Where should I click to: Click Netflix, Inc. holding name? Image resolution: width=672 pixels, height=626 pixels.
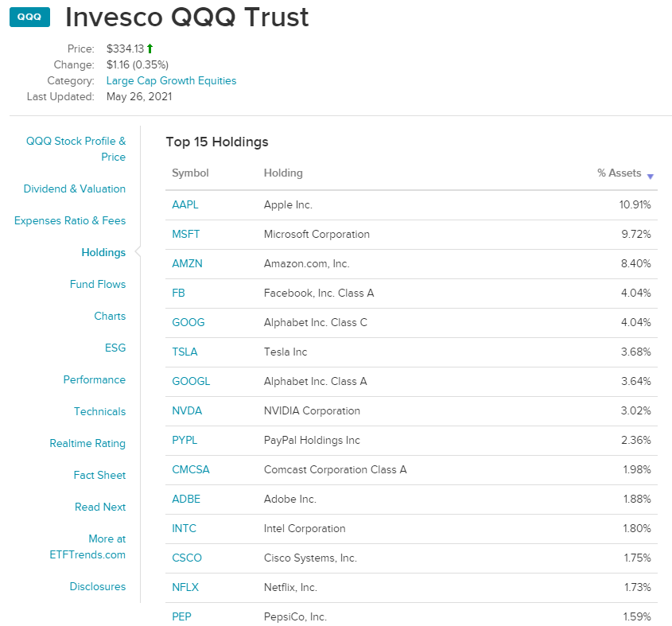pyautogui.click(x=290, y=587)
